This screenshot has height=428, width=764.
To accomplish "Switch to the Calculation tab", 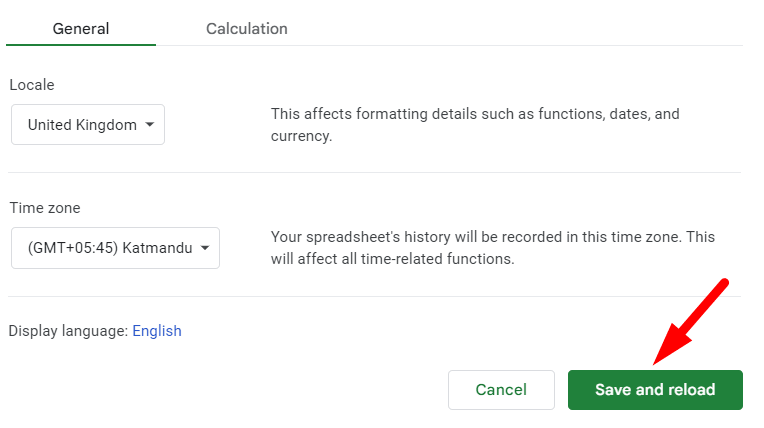I will pos(246,29).
